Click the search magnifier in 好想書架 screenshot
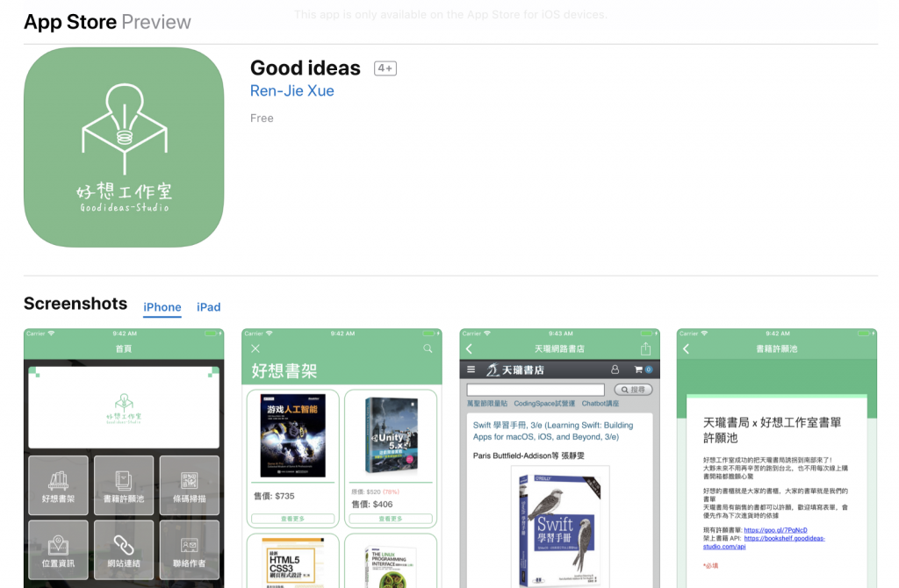The width and height of the screenshot is (899, 588). pyautogui.click(x=428, y=348)
